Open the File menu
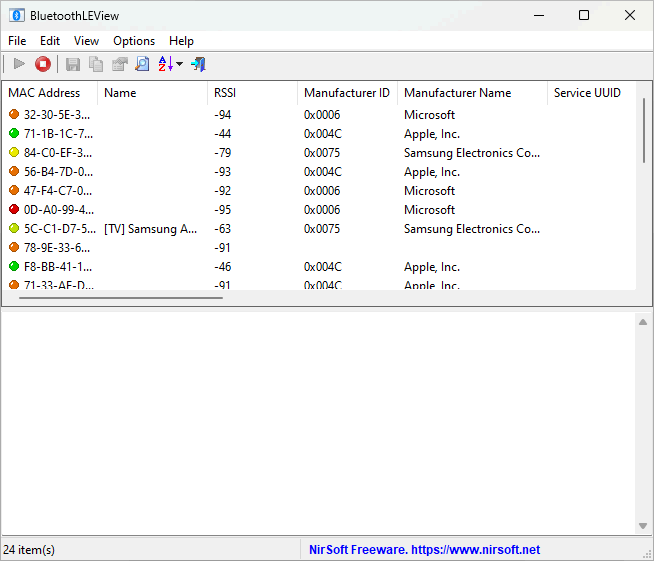654x561 pixels. tap(17, 41)
